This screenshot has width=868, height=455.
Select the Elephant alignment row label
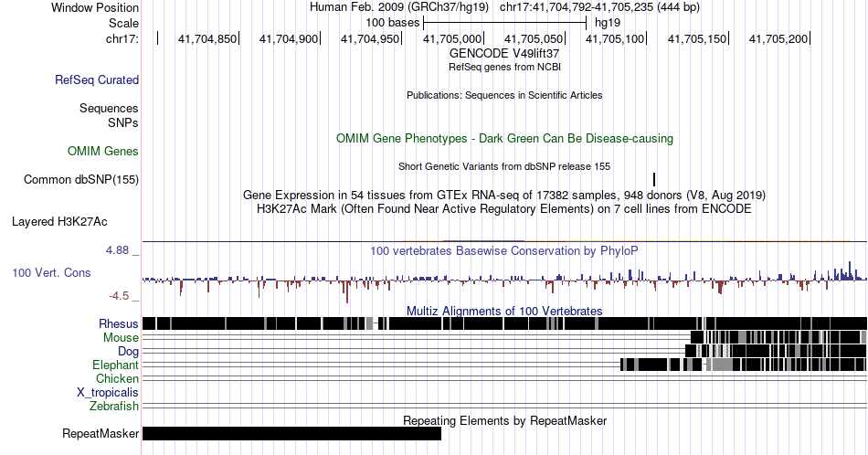point(116,365)
